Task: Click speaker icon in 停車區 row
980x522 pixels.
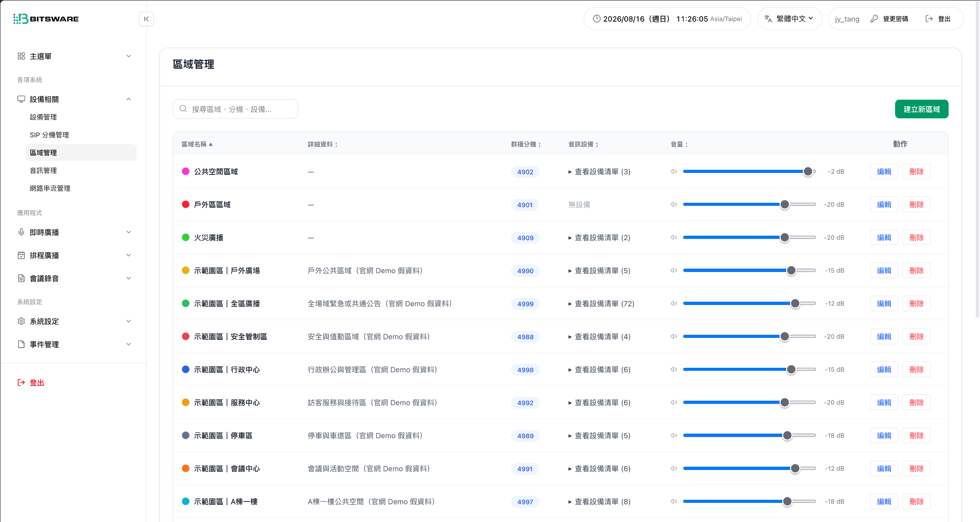Action: click(674, 435)
